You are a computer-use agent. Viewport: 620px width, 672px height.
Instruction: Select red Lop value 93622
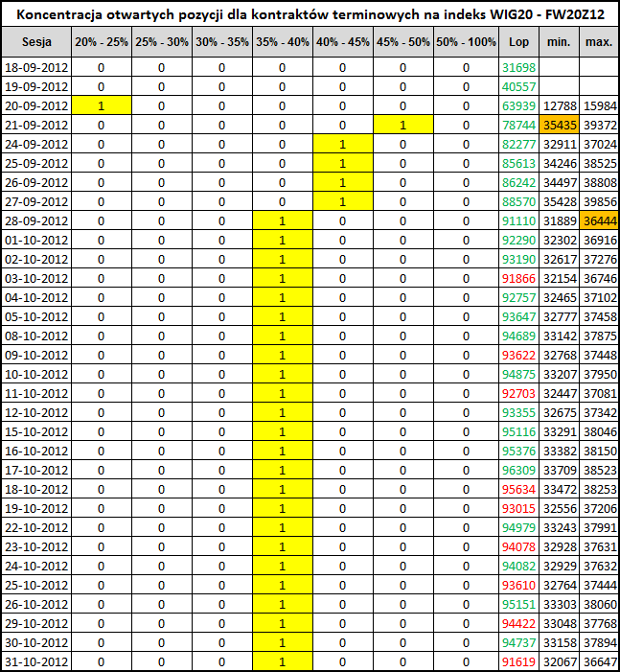click(518, 356)
